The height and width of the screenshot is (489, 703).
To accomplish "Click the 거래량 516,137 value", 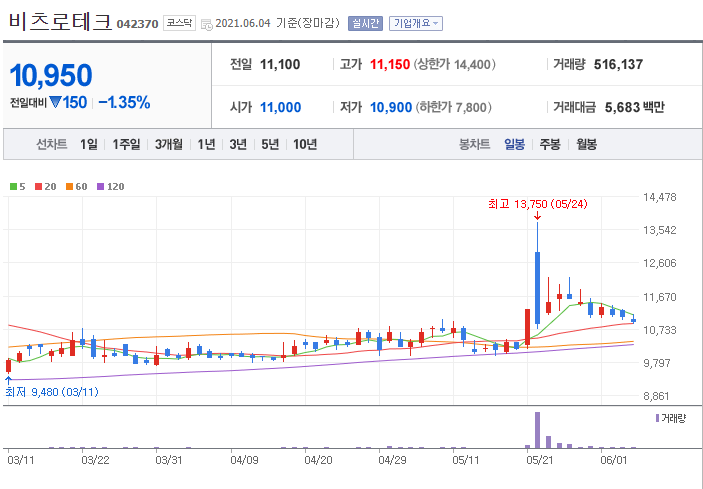I will 618,65.
